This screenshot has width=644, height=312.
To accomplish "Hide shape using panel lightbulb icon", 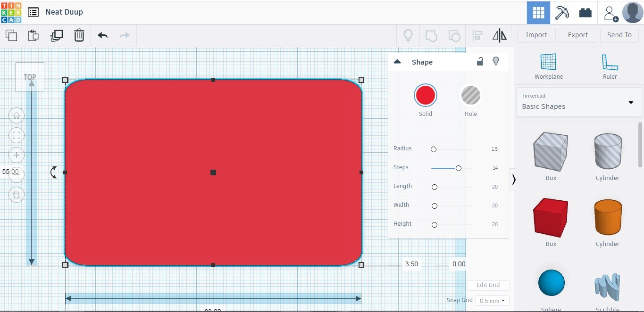I will [495, 61].
